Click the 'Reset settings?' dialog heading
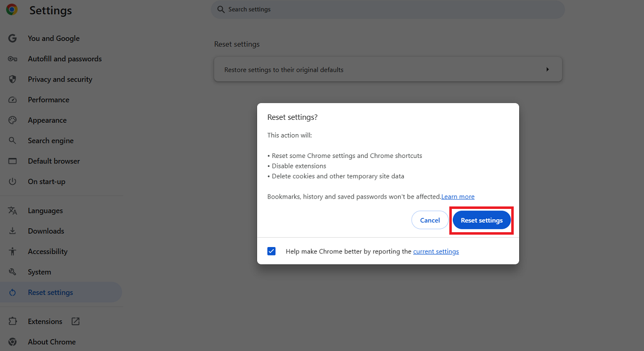644x351 pixels. [x=292, y=117]
